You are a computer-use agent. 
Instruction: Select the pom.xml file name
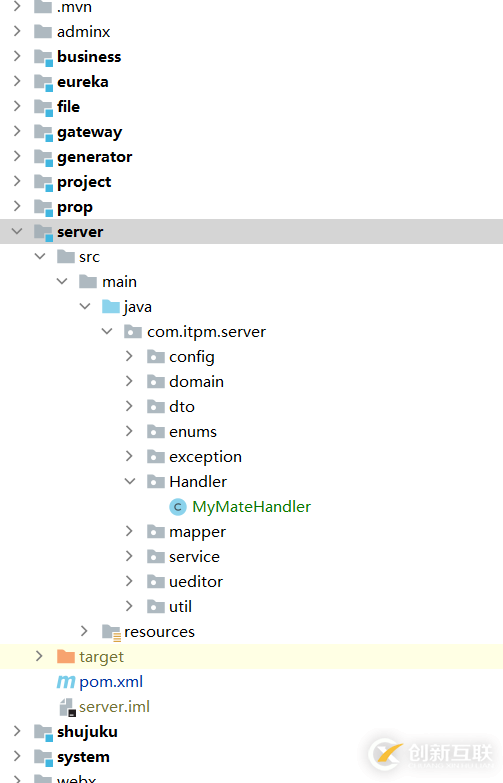tap(111, 682)
